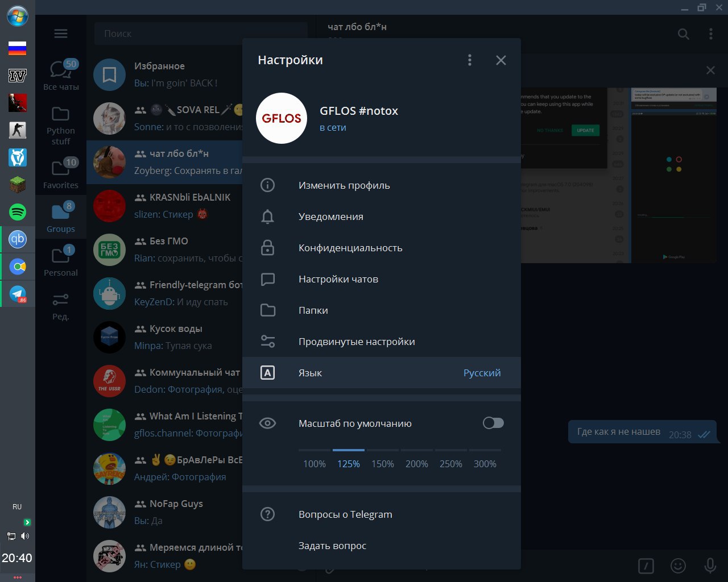Click the bell icon by Уведомления
The height and width of the screenshot is (582, 728).
tap(267, 217)
